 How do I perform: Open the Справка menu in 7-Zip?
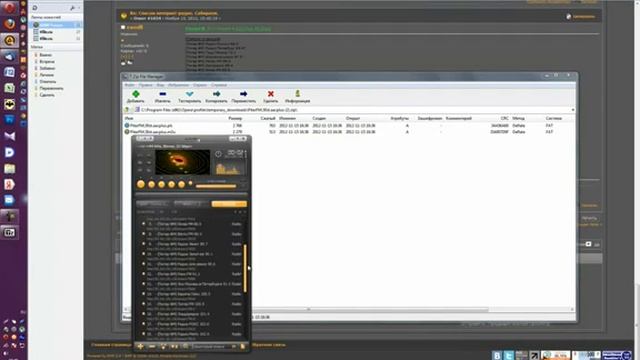(219, 85)
